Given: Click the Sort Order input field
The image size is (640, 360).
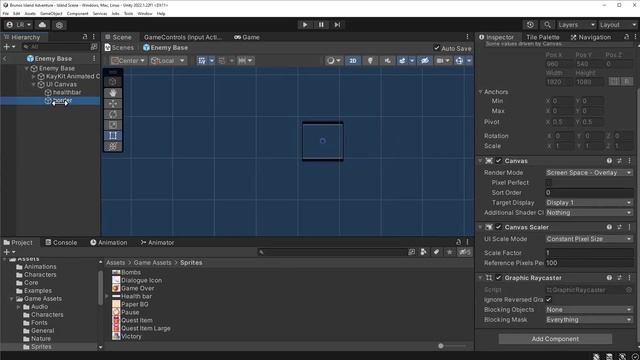Looking at the screenshot, I should pyautogui.click(x=589, y=193).
